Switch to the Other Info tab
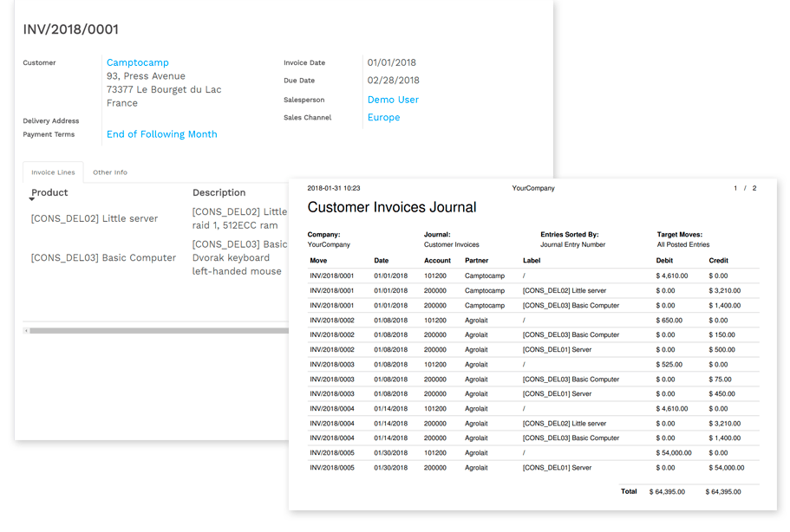 110,172
